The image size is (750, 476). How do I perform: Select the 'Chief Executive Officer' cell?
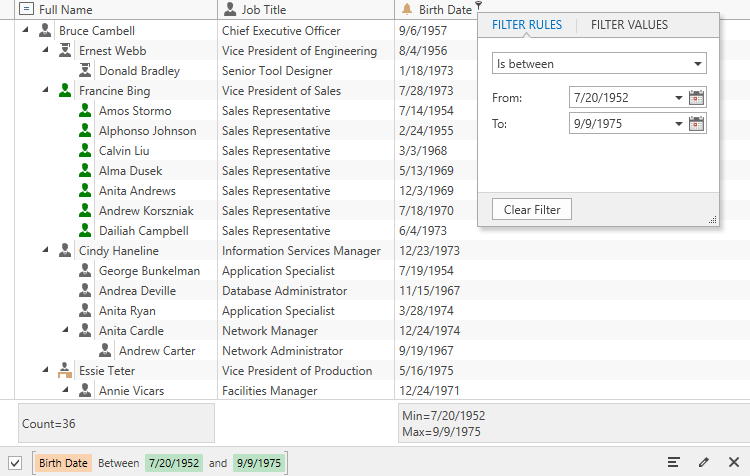[306, 30]
